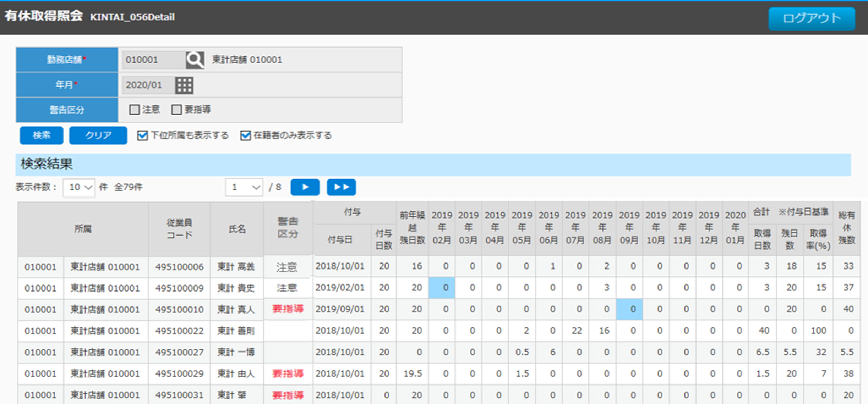Click the 取得率(%) column header
Screen dimensions: 868x404
(x=818, y=240)
